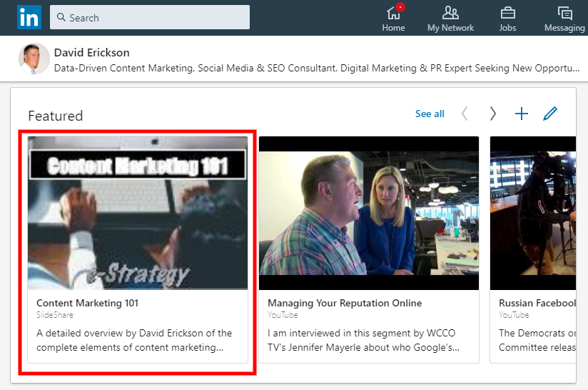The height and width of the screenshot is (390, 588).
Task: Click the Featured section heading
Action: click(56, 116)
